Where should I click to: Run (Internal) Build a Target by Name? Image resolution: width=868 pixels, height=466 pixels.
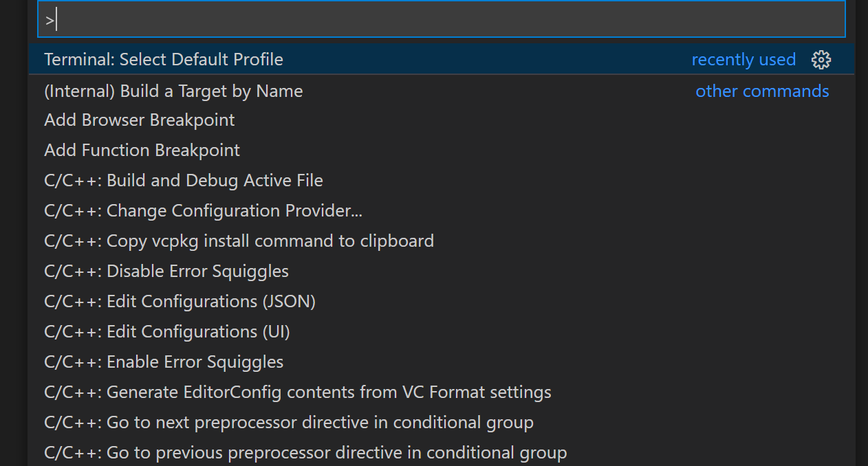click(x=173, y=91)
